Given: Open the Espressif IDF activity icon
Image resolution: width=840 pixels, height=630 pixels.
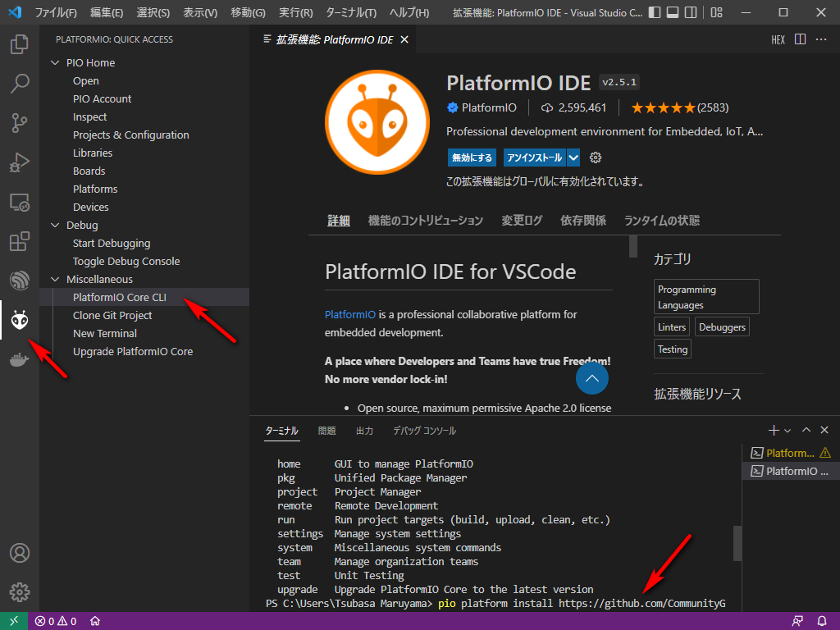Looking at the screenshot, I should point(20,281).
